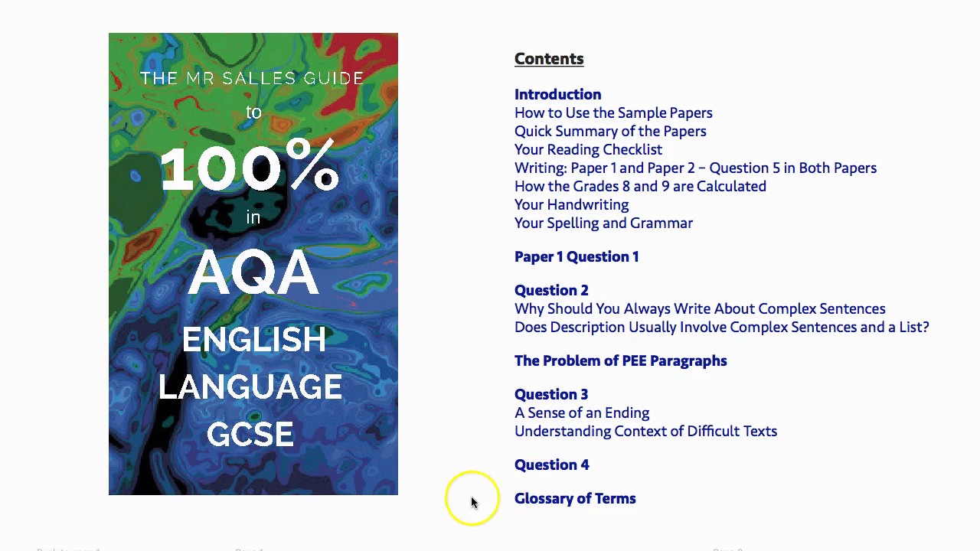Jump to the Paper 1 and Paper 2 writing link
This screenshot has width=980, height=551.
tap(695, 168)
